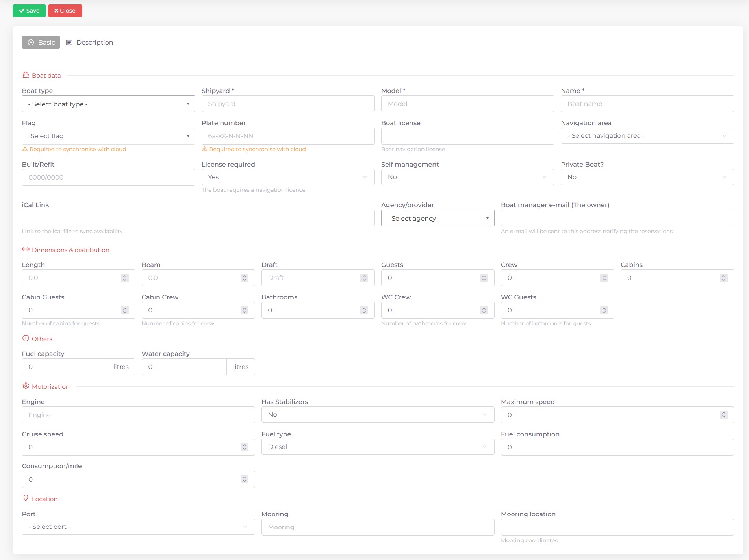Expand the Navigation area dropdown
The height and width of the screenshot is (560, 749).
pos(647,136)
